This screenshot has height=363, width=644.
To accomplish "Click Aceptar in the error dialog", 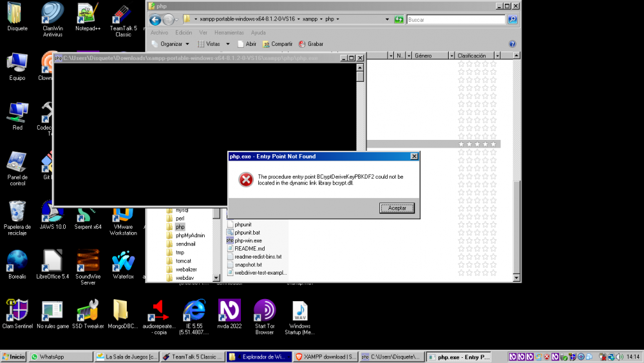I will click(397, 208).
